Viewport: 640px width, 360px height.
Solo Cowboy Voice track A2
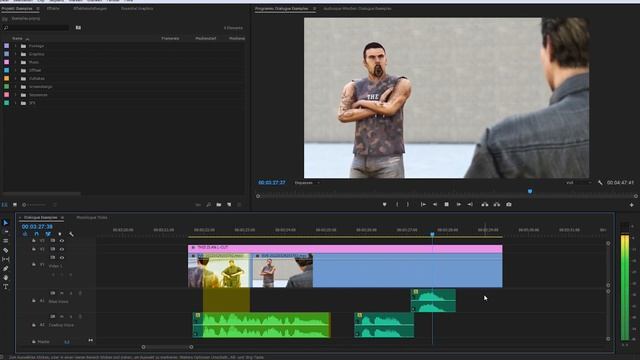pos(71,316)
